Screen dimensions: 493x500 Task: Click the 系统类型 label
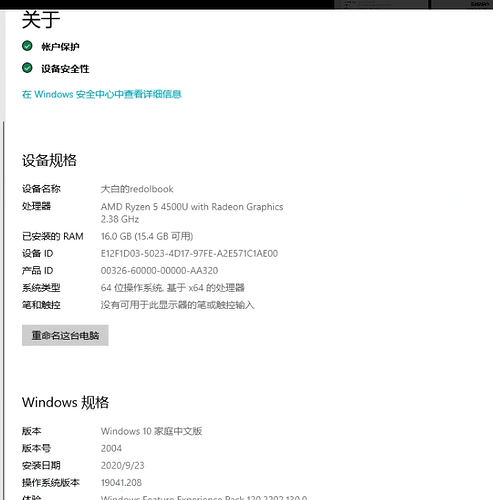pos(41,288)
